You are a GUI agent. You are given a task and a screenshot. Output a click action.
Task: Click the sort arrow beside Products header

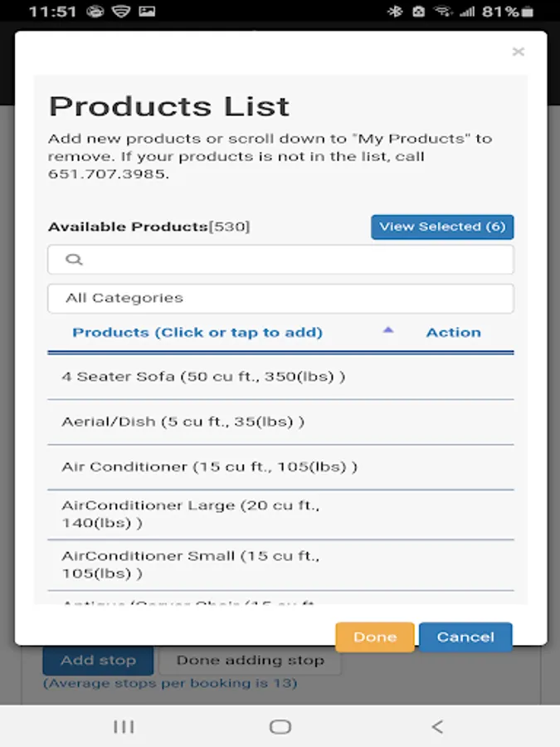pos(387,330)
